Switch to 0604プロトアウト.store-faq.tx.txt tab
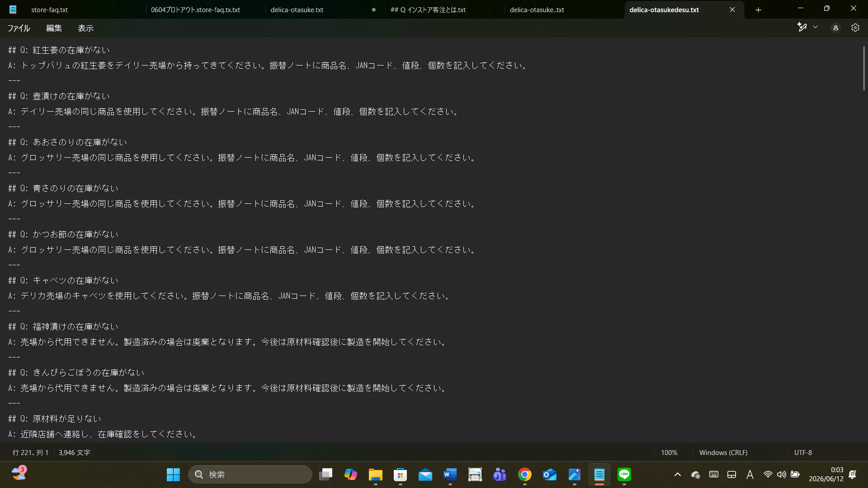 point(195,9)
